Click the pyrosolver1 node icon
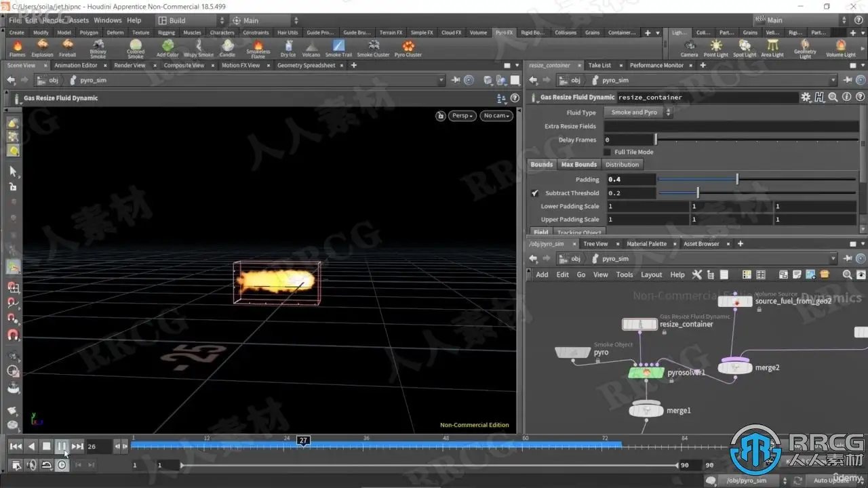 [x=646, y=372]
